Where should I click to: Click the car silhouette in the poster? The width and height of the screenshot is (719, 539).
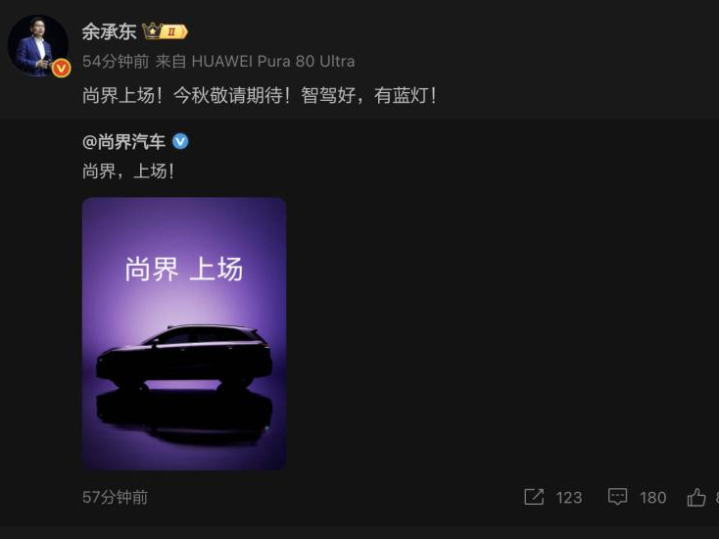[184, 357]
